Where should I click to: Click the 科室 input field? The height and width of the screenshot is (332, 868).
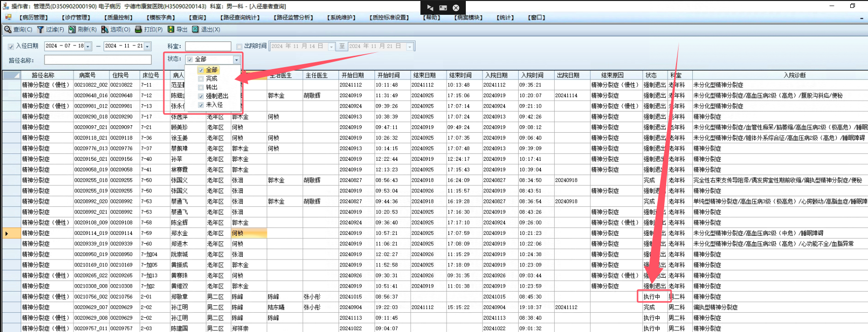[x=208, y=46]
